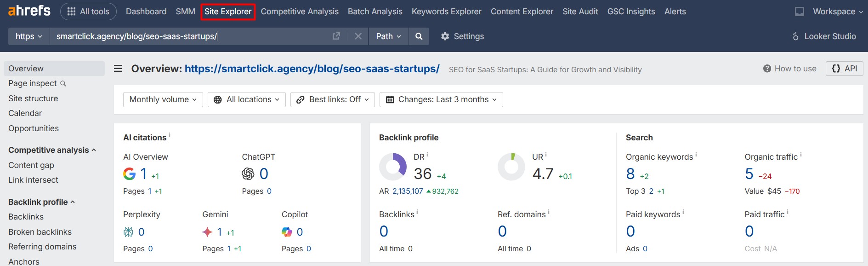Open Keywords Explorer

click(x=447, y=12)
